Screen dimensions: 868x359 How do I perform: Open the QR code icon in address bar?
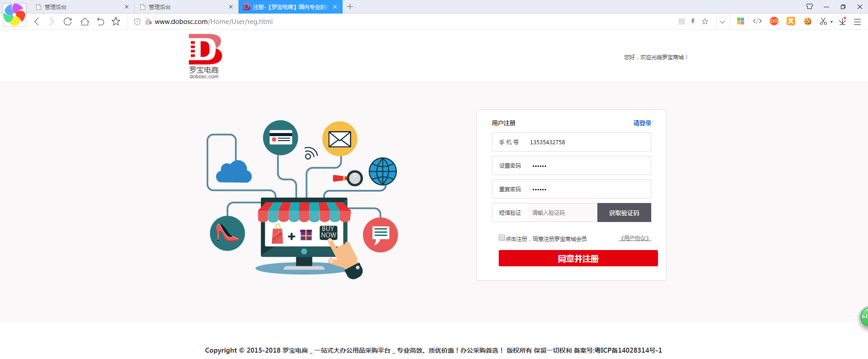[682, 22]
